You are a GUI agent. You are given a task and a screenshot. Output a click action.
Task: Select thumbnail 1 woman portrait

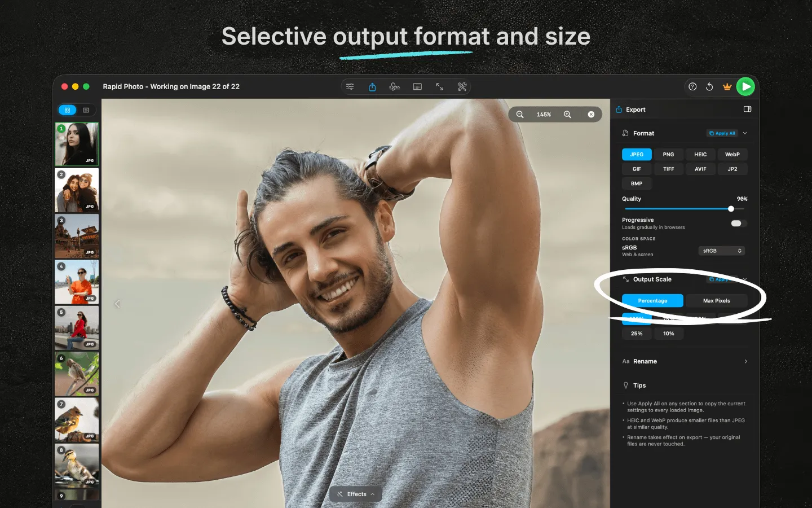77,144
